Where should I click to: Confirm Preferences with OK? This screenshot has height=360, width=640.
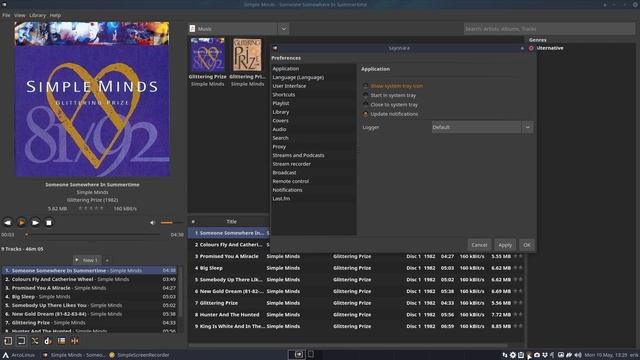tap(527, 245)
